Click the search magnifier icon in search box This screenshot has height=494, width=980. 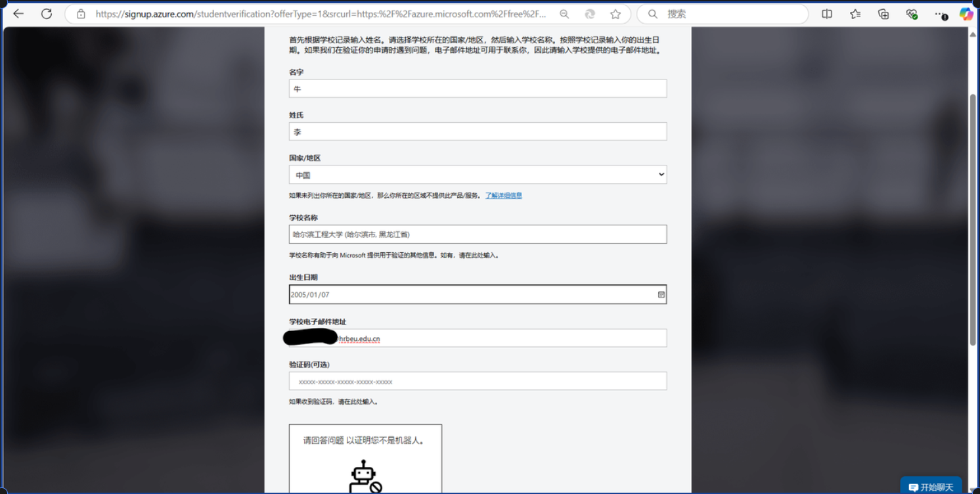pos(652,14)
